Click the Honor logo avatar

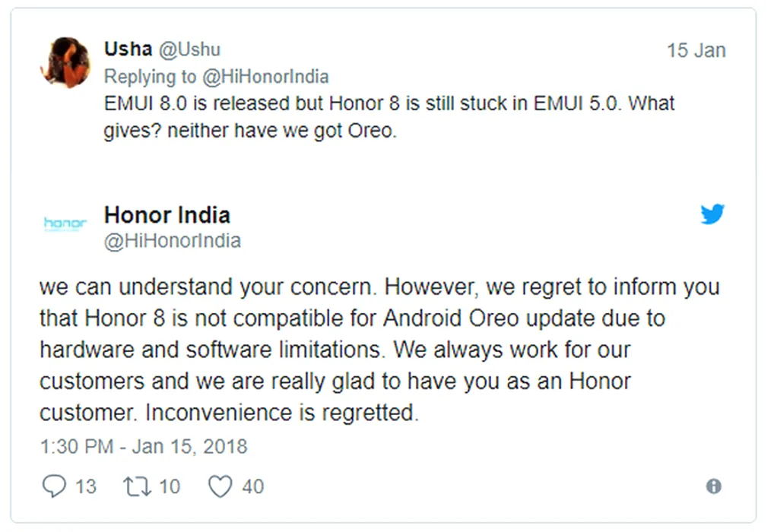[65, 223]
